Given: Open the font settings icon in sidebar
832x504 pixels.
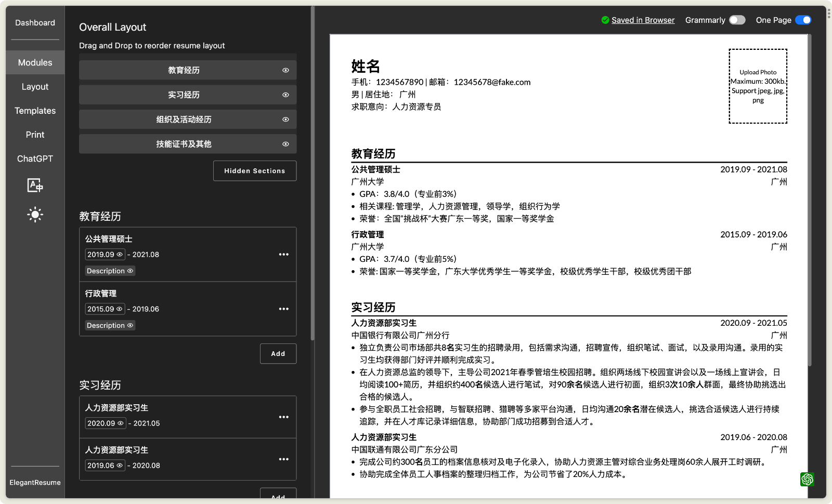Looking at the screenshot, I should [35, 185].
